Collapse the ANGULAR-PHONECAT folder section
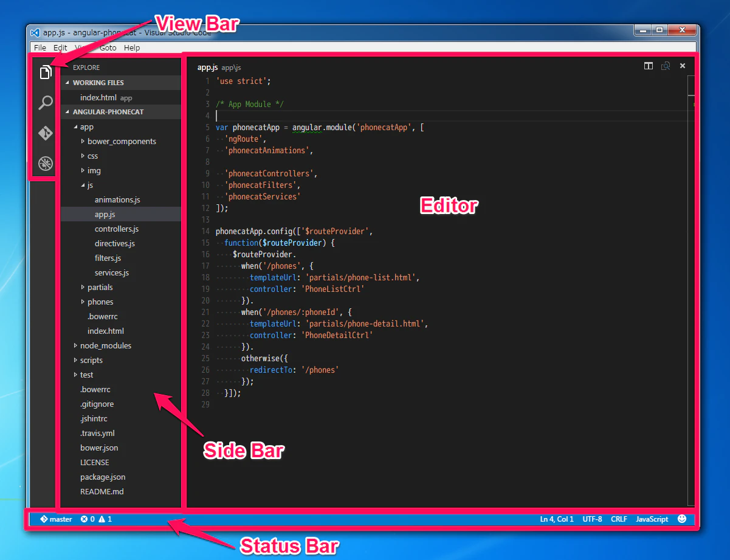The width and height of the screenshot is (730, 560). pyautogui.click(x=121, y=112)
